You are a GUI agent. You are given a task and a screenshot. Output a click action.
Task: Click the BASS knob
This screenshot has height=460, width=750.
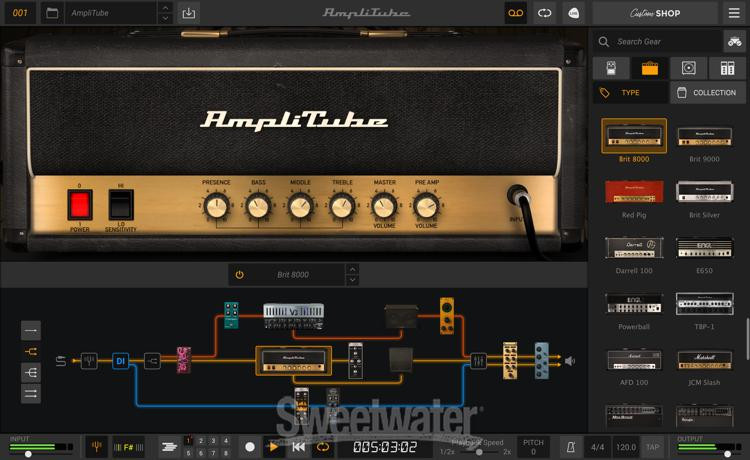[x=258, y=207]
